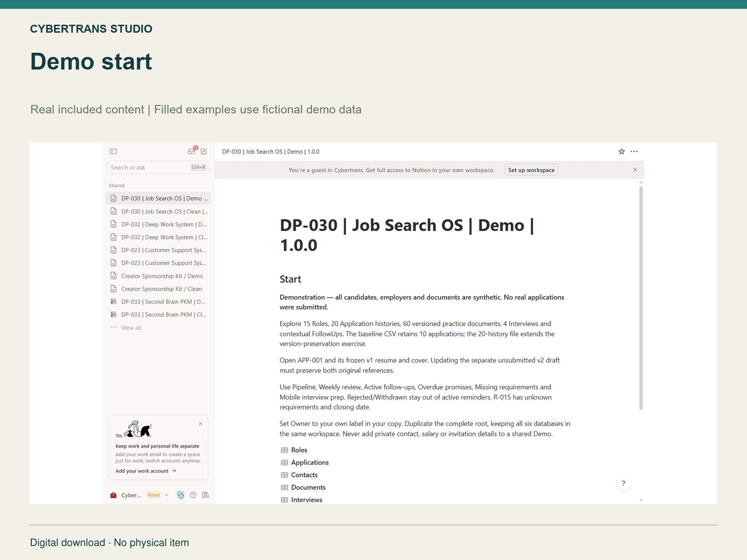Open Creator Sponsorship Kit / Clean page
Viewport: 747px width, 560px height.
159,289
